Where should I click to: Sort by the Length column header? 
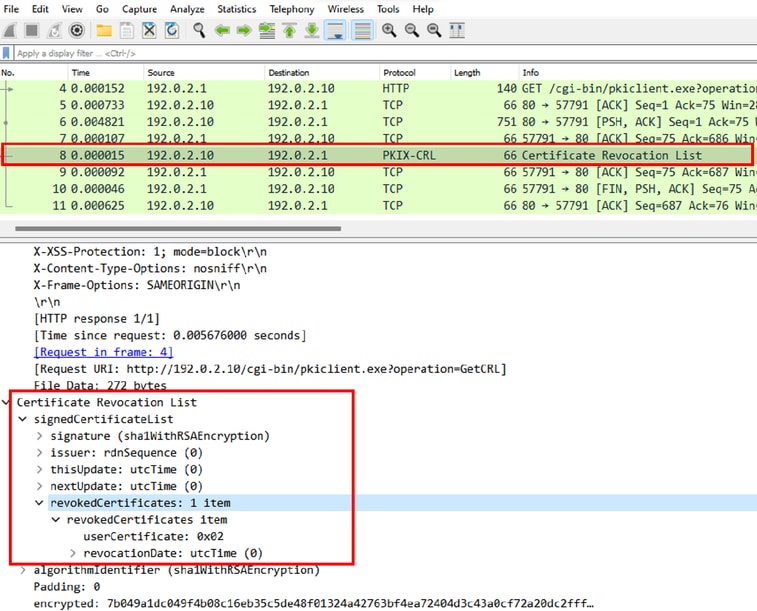click(485, 72)
